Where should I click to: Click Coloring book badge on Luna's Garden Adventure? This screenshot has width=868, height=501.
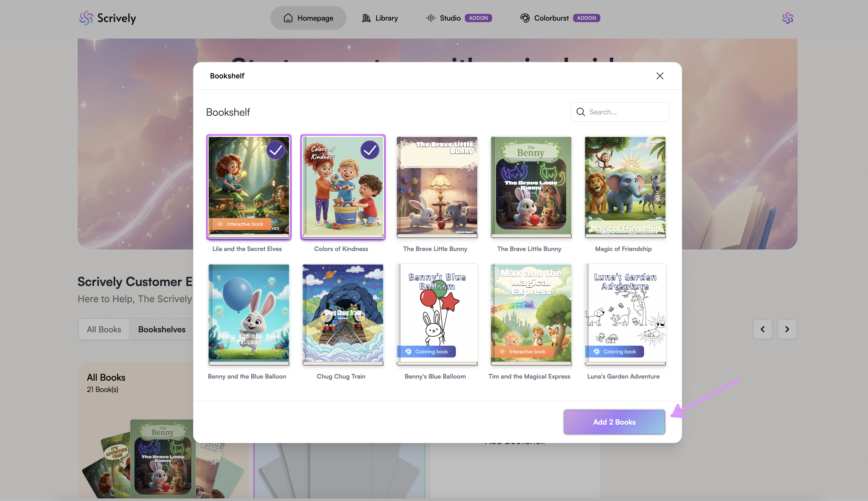(x=614, y=351)
